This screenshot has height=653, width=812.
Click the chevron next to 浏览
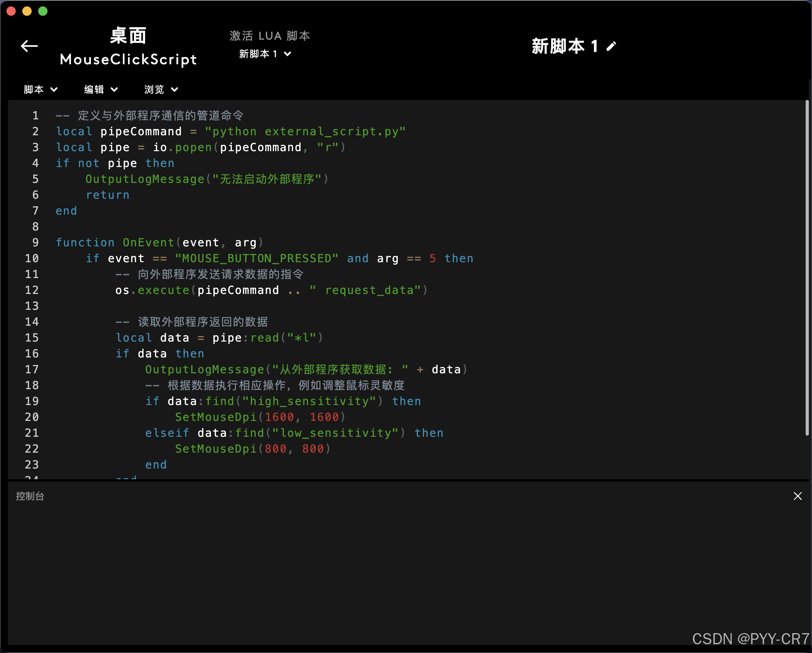point(174,90)
